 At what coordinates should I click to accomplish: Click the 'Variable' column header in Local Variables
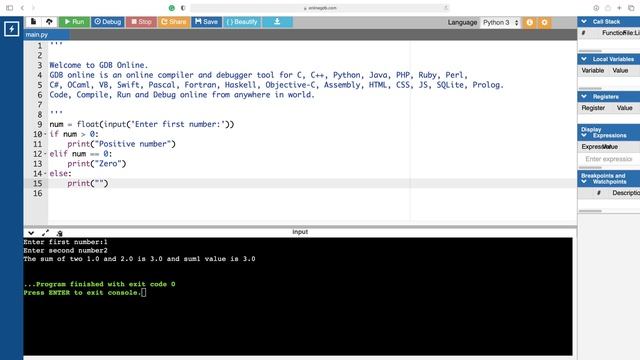593,71
